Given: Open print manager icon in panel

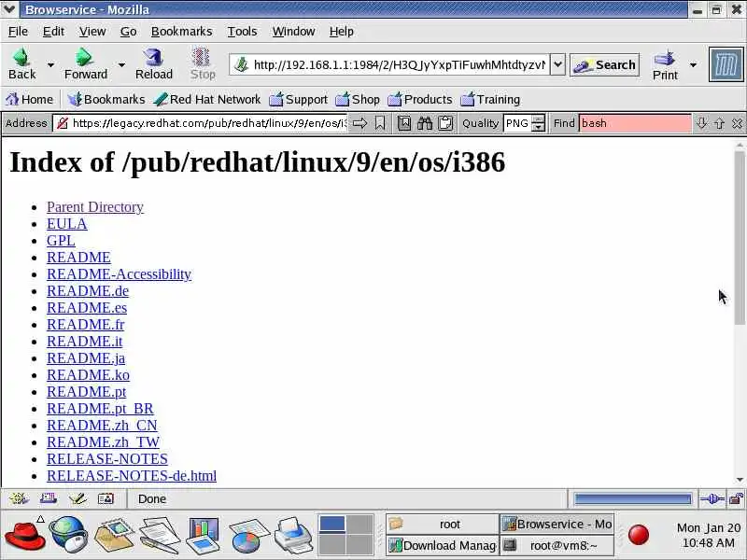Looking at the screenshot, I should 294,535.
